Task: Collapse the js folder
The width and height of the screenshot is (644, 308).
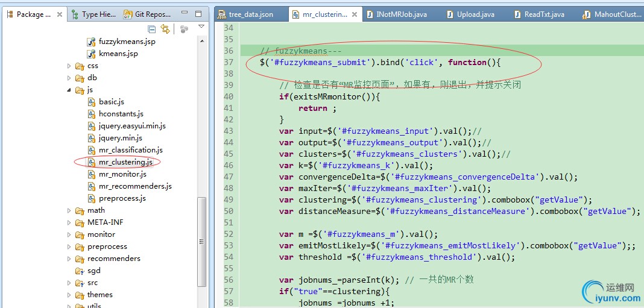Action: tap(69, 90)
